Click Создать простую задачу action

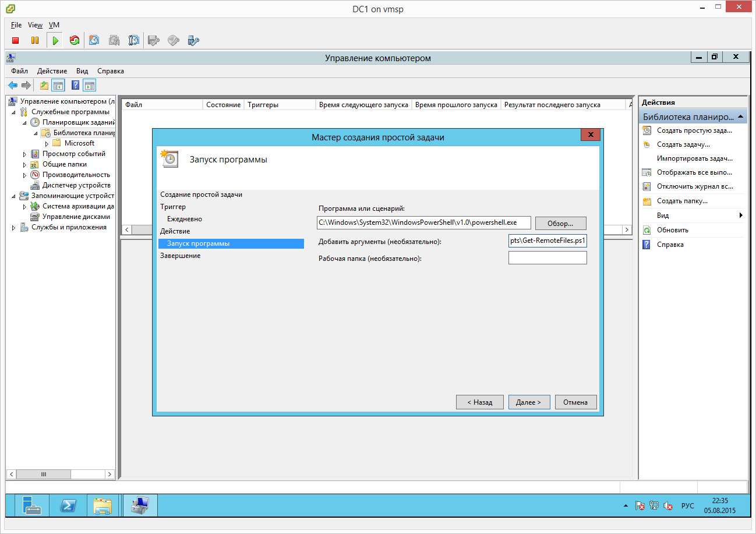(x=694, y=130)
